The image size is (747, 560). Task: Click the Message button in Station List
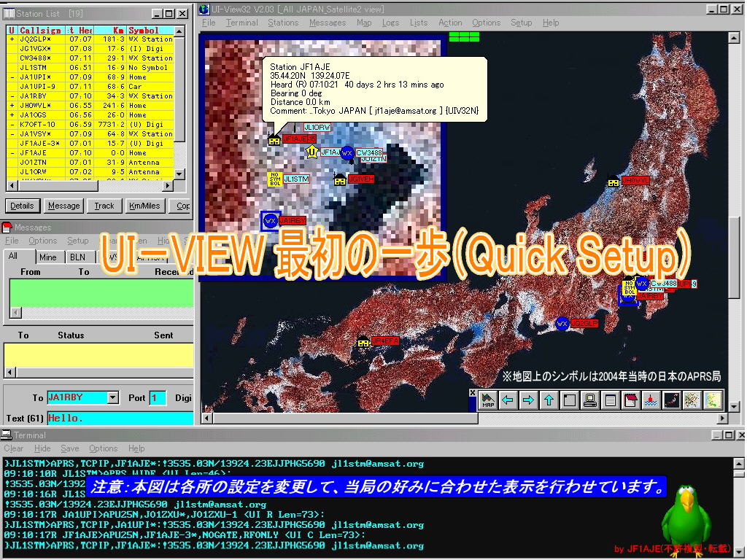coord(64,206)
